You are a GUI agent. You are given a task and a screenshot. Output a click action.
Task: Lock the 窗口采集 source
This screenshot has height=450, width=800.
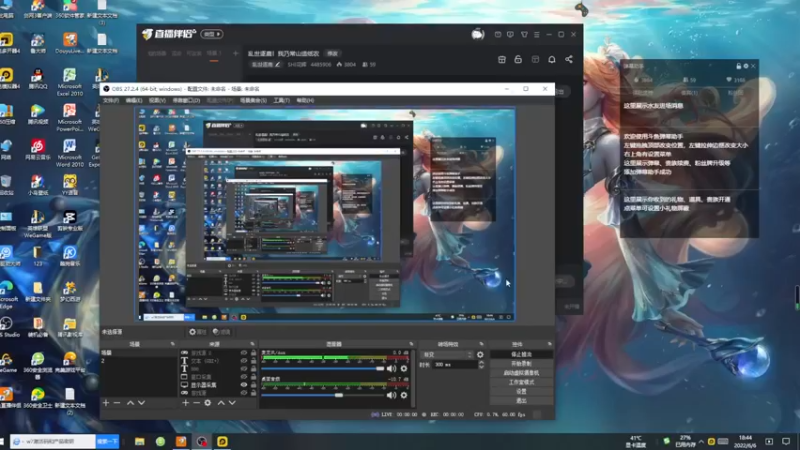point(253,377)
